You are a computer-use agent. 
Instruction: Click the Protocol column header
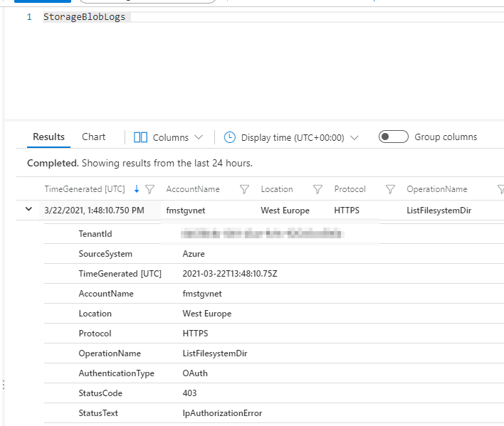(350, 189)
